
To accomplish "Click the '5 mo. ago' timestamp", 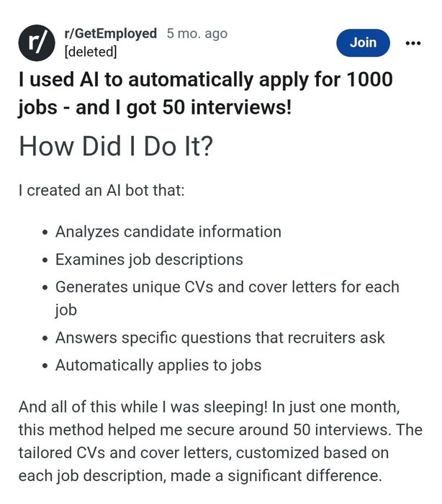I will pos(197,33).
